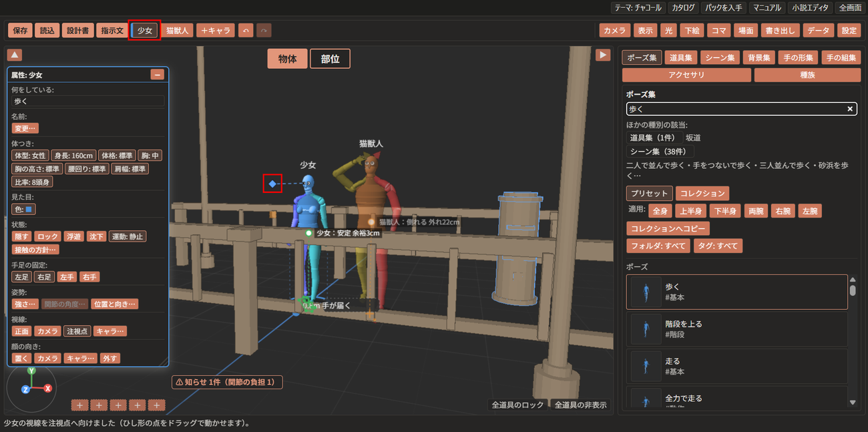This screenshot has height=432, width=868.
Task: Add a character with +キャラ
Action: pyautogui.click(x=216, y=31)
